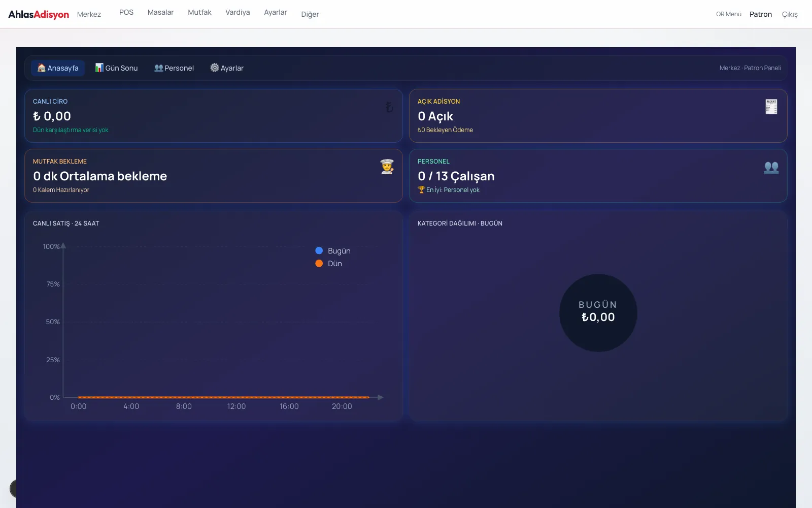Image resolution: width=812 pixels, height=508 pixels.
Task: Click the '0 / 13 Çalışan' value
Action: 456,176
